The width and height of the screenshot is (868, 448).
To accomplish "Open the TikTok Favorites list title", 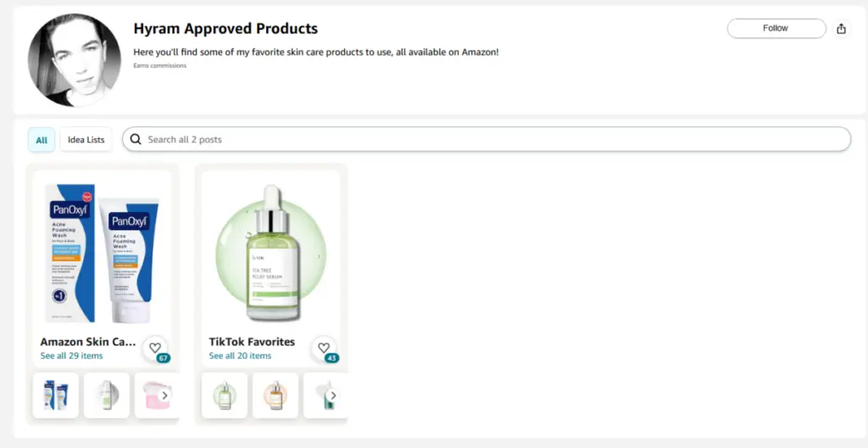I will pyautogui.click(x=252, y=342).
